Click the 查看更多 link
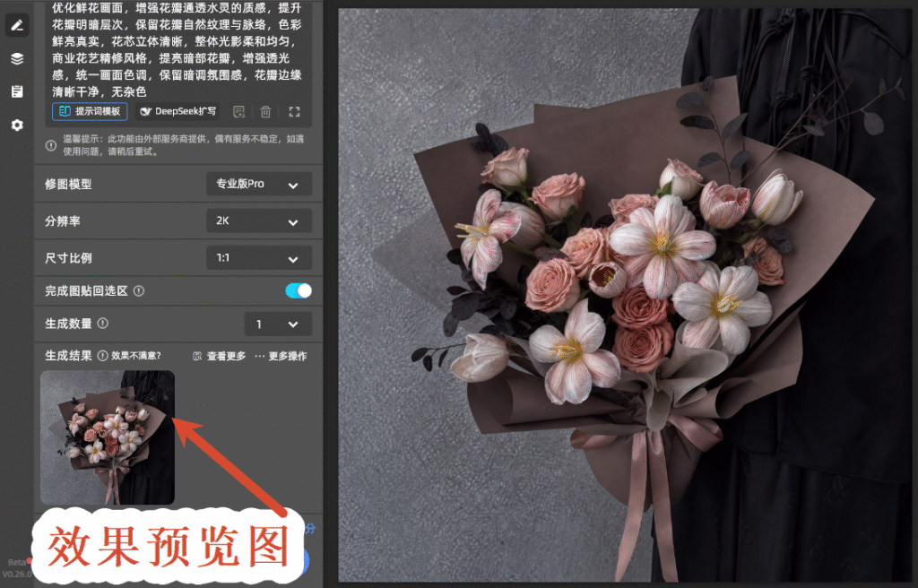The image size is (918, 588). 220,356
